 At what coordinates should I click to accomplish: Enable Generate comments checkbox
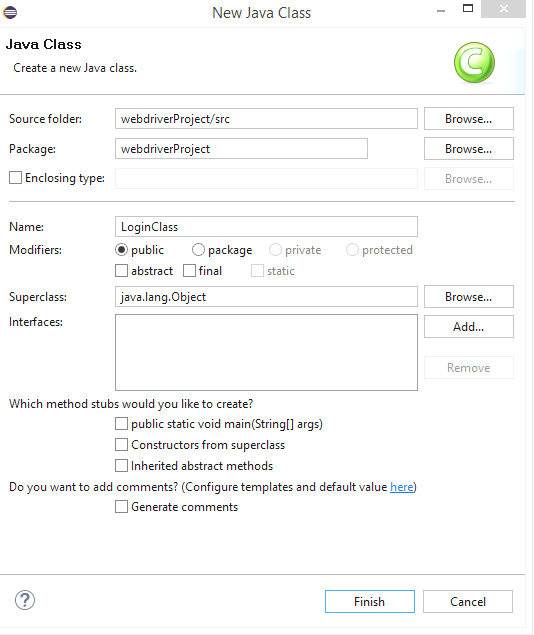pos(121,507)
